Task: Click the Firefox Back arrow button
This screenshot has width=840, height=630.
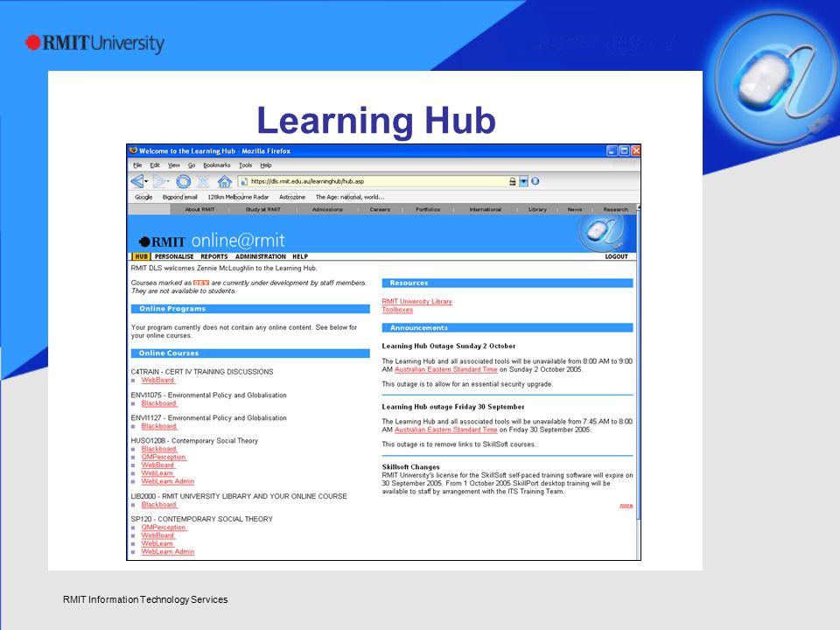Action: coord(138,181)
